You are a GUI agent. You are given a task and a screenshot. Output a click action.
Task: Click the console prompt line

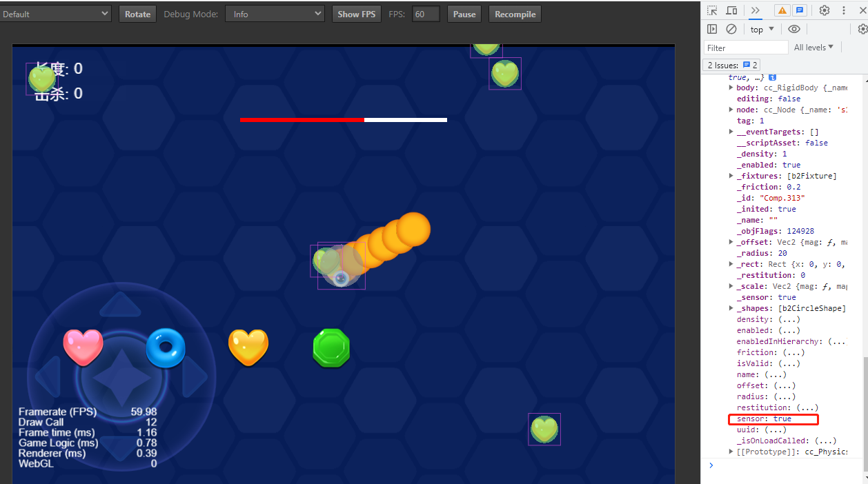[x=785, y=465]
